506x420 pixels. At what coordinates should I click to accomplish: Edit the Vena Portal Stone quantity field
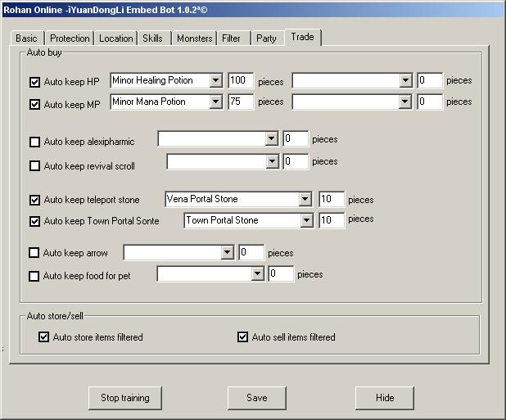pyautogui.click(x=332, y=199)
